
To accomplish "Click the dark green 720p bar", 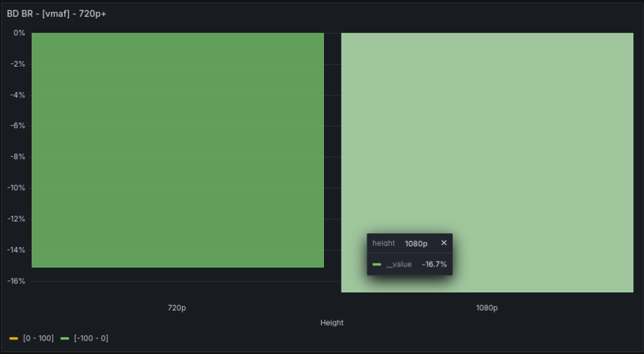I will [x=177, y=150].
